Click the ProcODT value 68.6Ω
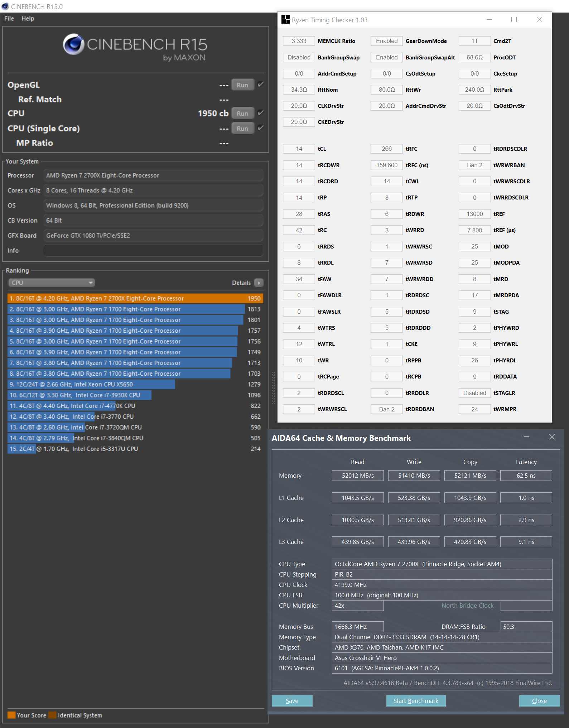569x728 pixels. (474, 57)
